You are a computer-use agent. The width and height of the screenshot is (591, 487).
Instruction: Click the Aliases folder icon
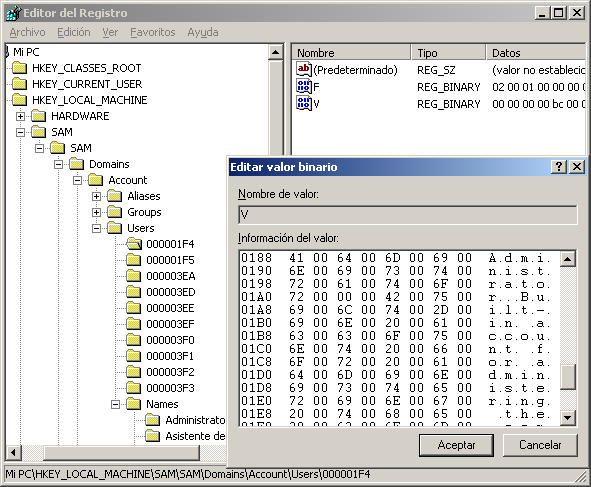click(115, 196)
